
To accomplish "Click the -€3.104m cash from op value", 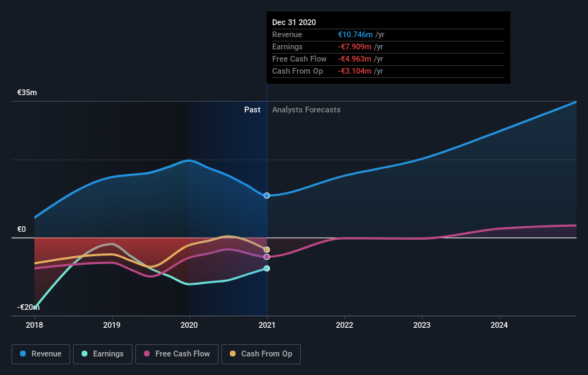I will pos(355,71).
